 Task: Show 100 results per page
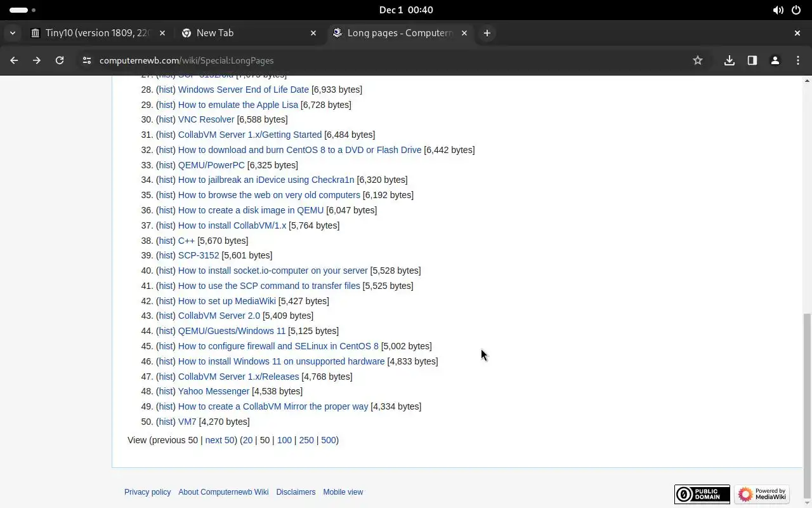[284, 440]
